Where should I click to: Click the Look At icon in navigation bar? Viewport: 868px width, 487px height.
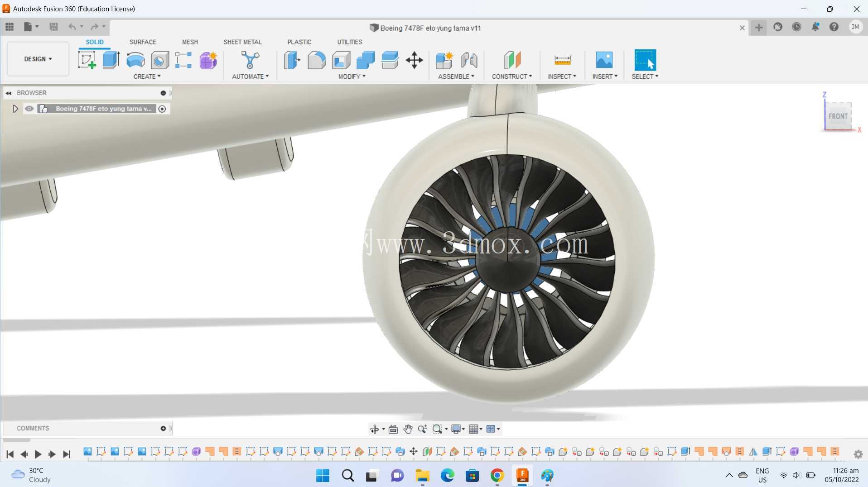click(x=393, y=429)
